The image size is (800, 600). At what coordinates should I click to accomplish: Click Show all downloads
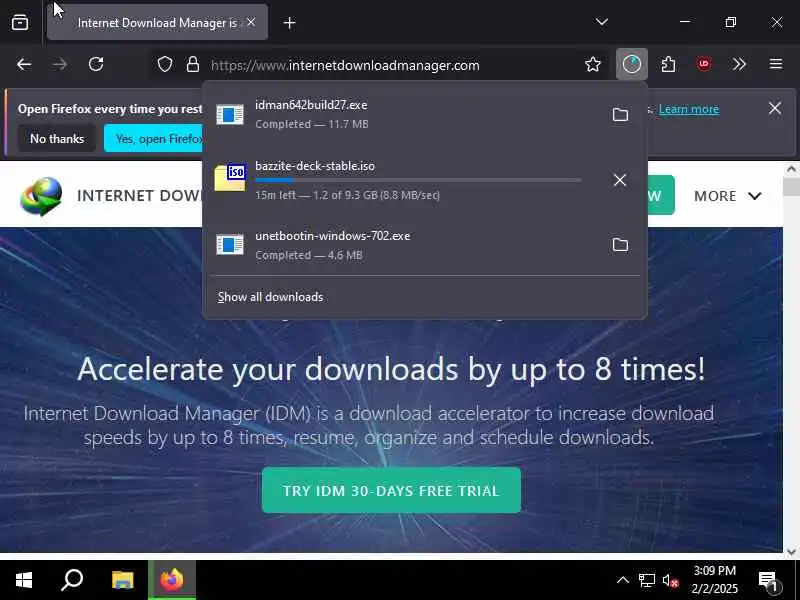[270, 297]
